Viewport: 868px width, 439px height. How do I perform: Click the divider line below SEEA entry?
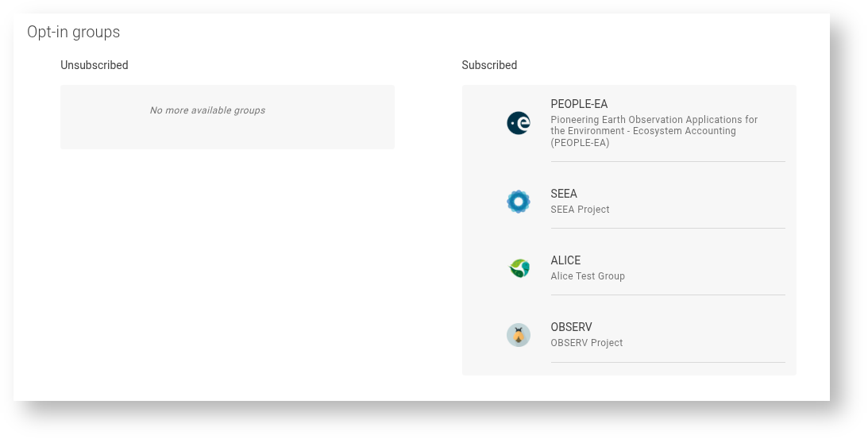668,229
